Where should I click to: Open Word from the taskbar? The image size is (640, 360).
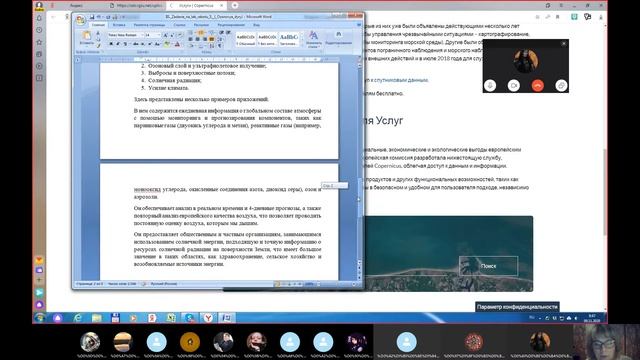pyautogui.click(x=227, y=318)
